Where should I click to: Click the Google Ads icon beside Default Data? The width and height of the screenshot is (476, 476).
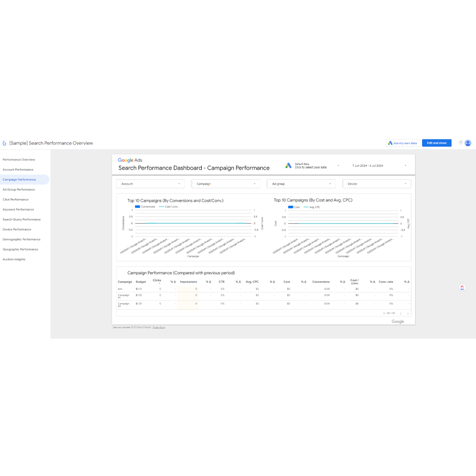click(288, 165)
